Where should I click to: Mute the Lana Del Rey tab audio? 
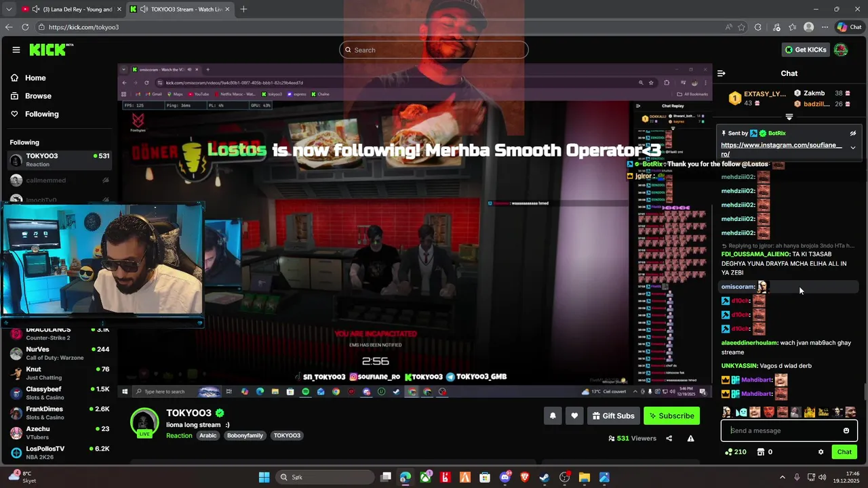pyautogui.click(x=35, y=9)
